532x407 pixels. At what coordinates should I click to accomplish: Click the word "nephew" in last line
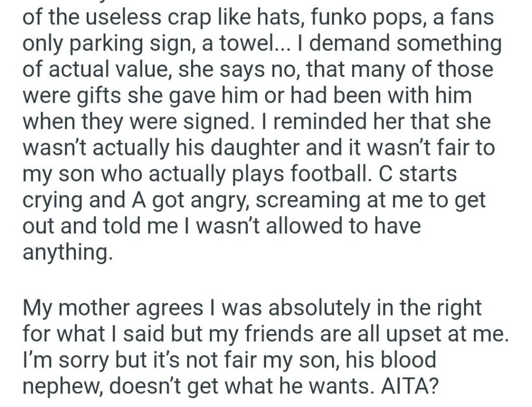point(64,386)
